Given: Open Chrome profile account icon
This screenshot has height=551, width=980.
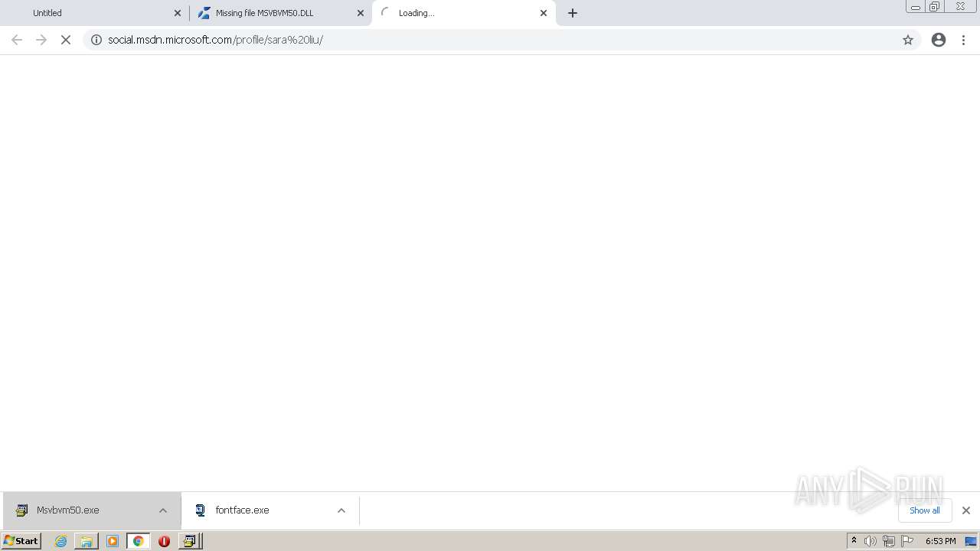Looking at the screenshot, I should click(x=939, y=40).
